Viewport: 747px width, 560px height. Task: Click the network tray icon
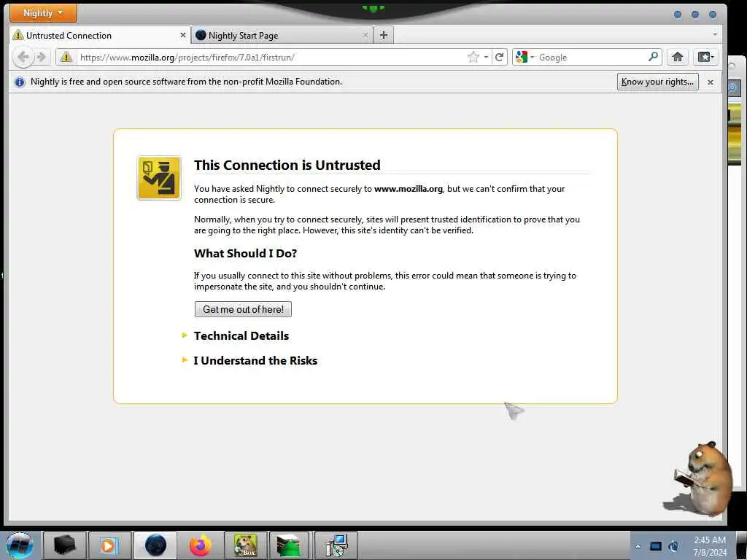(673, 546)
